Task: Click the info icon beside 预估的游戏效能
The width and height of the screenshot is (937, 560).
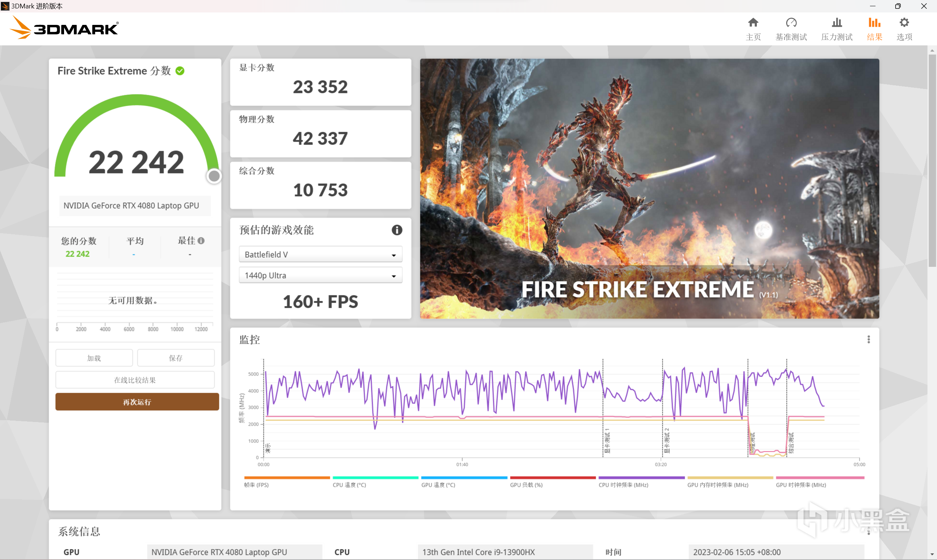Action: tap(397, 230)
